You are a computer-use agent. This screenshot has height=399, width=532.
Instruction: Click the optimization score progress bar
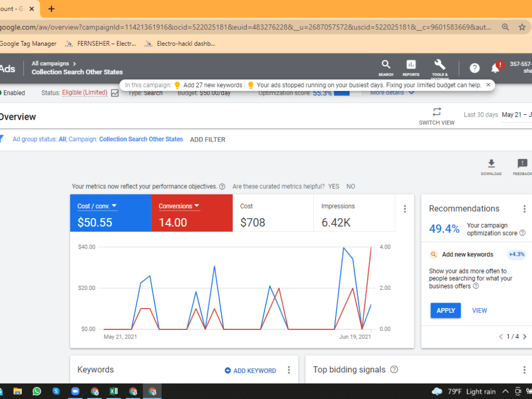coord(348,93)
